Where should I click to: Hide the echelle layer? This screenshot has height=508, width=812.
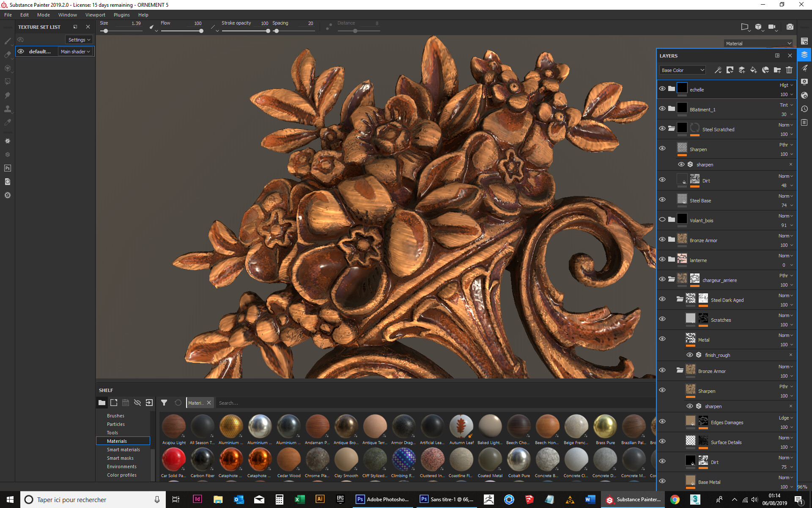pos(662,88)
